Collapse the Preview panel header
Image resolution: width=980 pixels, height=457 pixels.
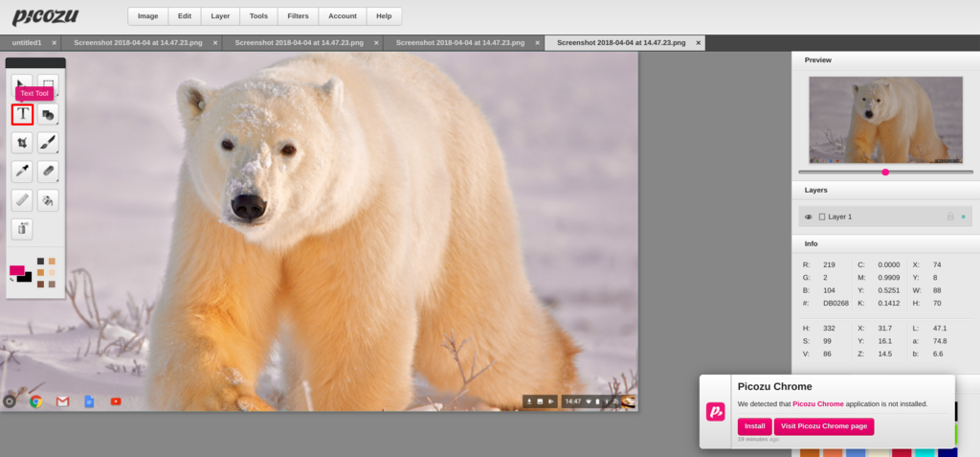coord(885,60)
